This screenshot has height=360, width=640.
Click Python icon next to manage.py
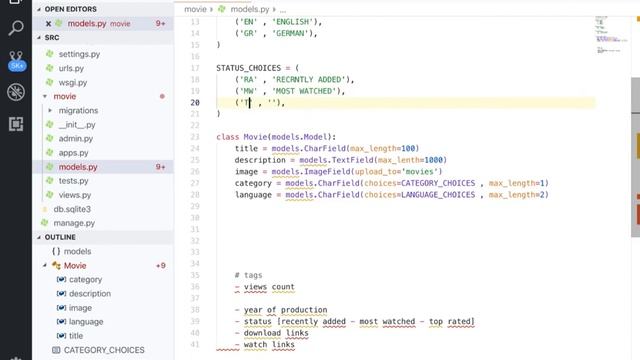coord(45,223)
